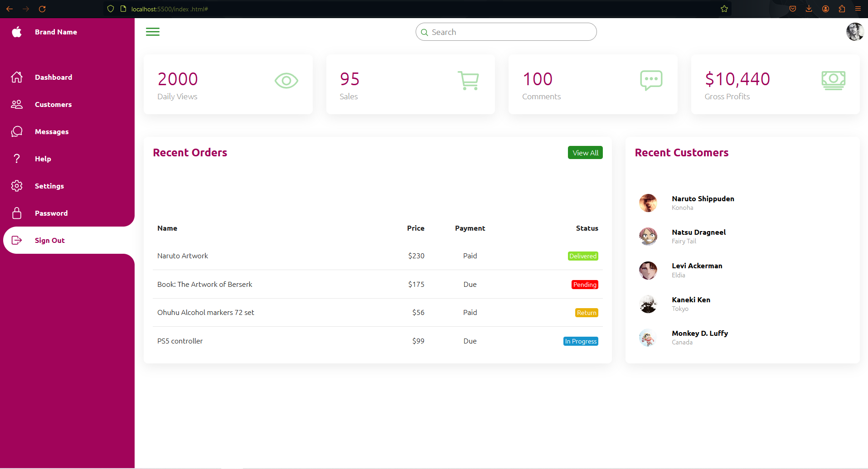Open the user profile avatar at top right
This screenshot has width=868, height=469.
pyautogui.click(x=854, y=32)
